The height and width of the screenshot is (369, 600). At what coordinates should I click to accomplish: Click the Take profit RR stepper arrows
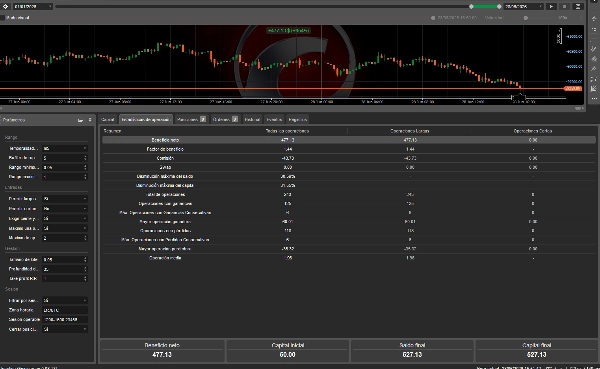(85, 279)
